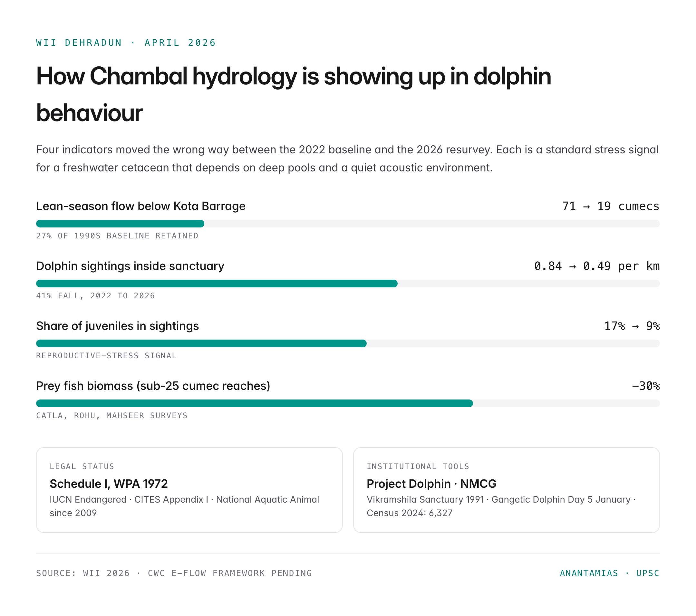
Task: Click the "Reproductive-stress signal" caption
Action: [106, 356]
